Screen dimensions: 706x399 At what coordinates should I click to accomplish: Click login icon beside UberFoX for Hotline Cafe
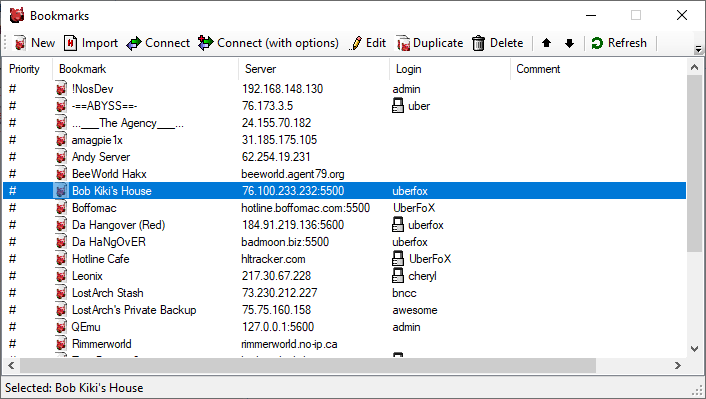coord(398,259)
